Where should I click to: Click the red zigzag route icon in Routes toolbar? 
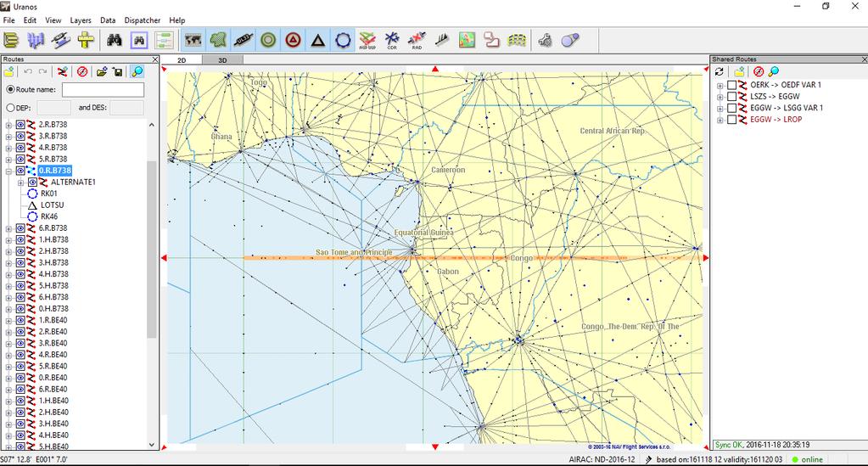pos(63,71)
